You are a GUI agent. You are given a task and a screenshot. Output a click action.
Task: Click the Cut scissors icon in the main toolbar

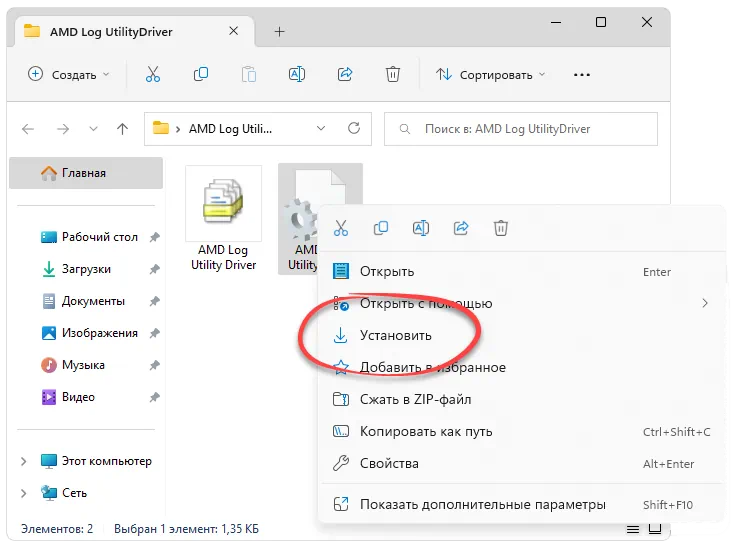153,74
